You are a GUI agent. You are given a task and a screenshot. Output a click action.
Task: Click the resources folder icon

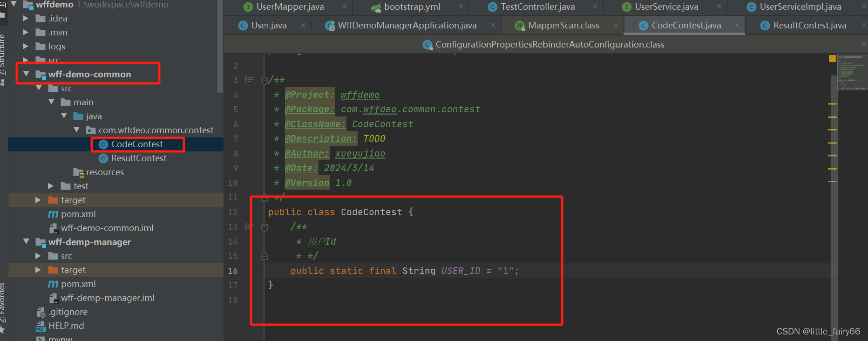click(x=78, y=172)
